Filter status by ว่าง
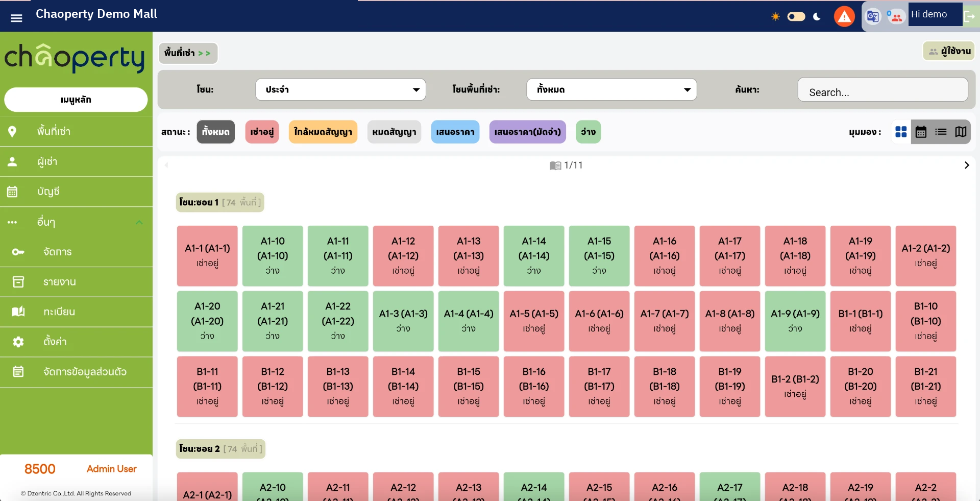The width and height of the screenshot is (980, 501). (x=588, y=132)
